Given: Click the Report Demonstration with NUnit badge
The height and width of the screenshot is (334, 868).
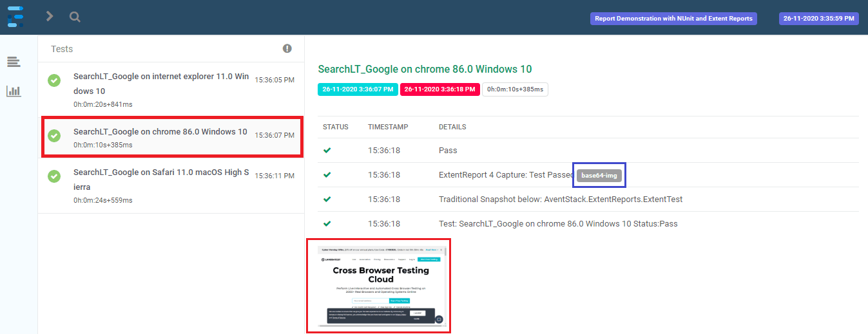Looking at the screenshot, I should point(673,19).
